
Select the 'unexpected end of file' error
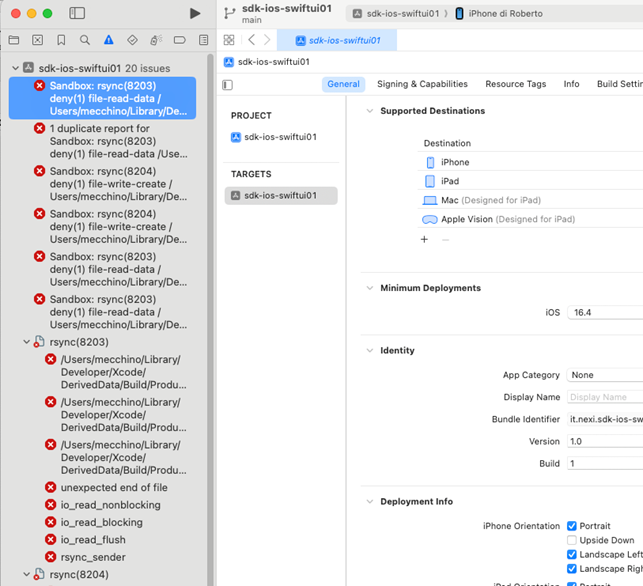[x=114, y=488]
